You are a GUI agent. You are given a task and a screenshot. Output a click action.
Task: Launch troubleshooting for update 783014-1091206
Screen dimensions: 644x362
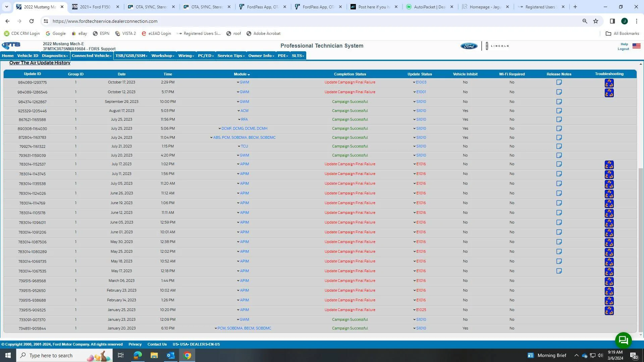pyautogui.click(x=609, y=233)
